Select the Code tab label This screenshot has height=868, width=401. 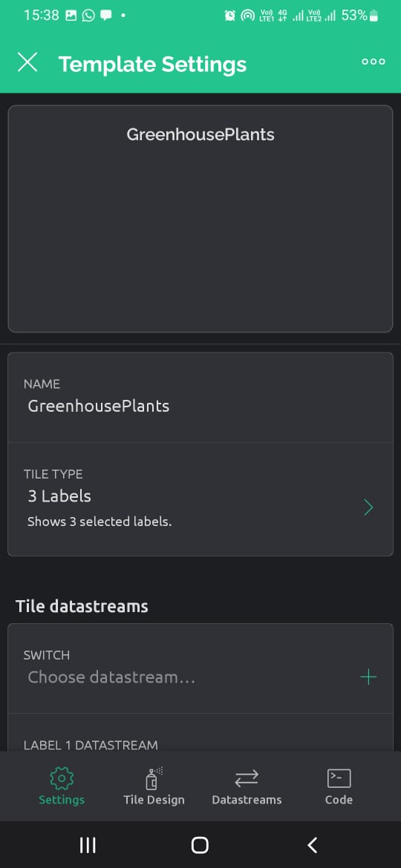[339, 800]
